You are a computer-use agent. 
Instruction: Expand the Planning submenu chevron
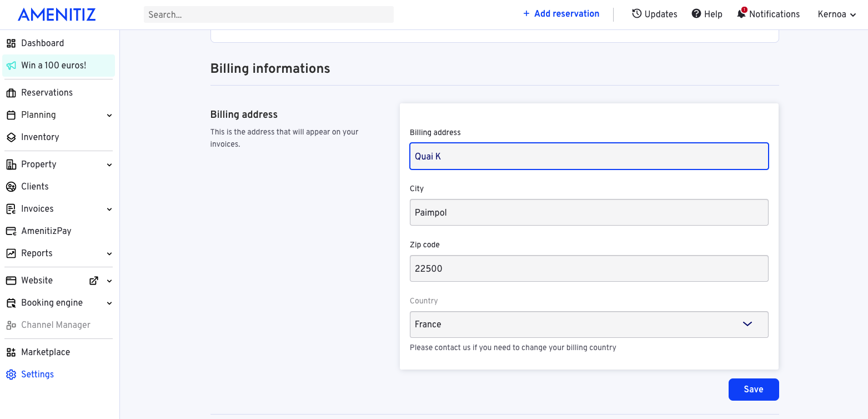109,116
